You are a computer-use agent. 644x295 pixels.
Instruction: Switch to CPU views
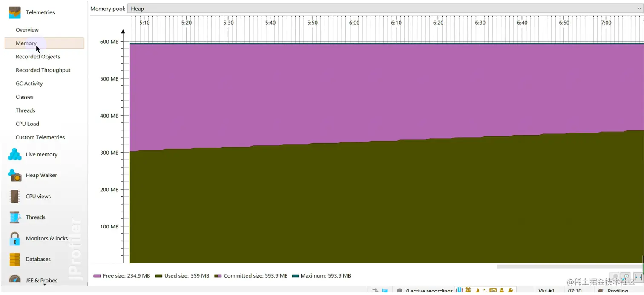38,196
